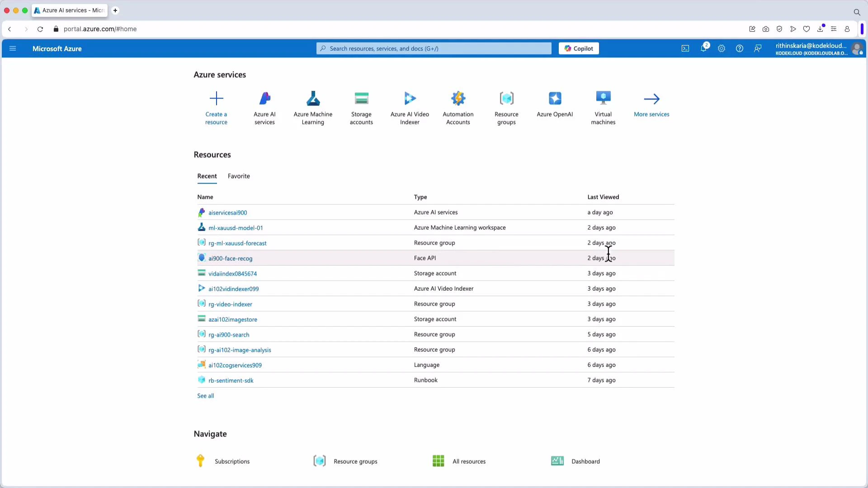Open the Cloud Shell terminal icon

pos(685,48)
